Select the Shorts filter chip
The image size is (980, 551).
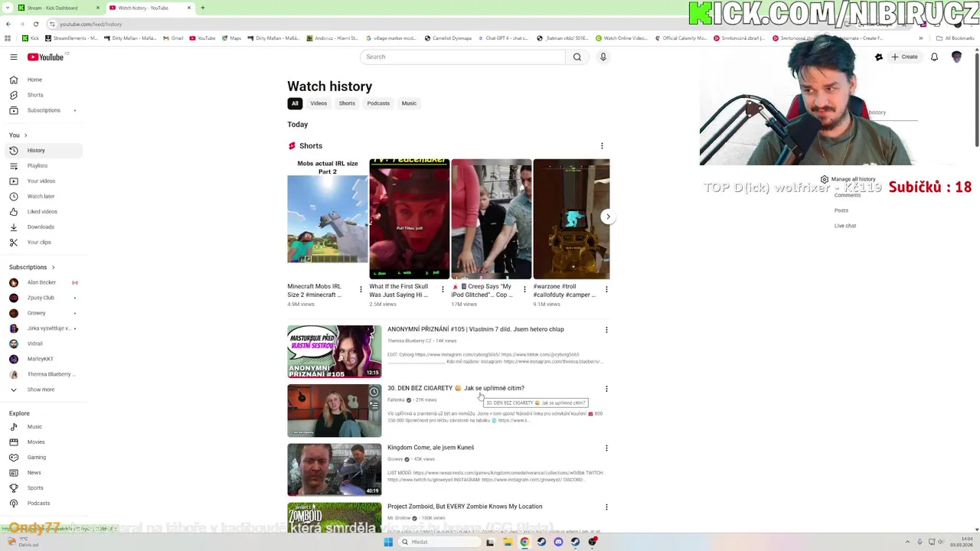pyautogui.click(x=347, y=103)
